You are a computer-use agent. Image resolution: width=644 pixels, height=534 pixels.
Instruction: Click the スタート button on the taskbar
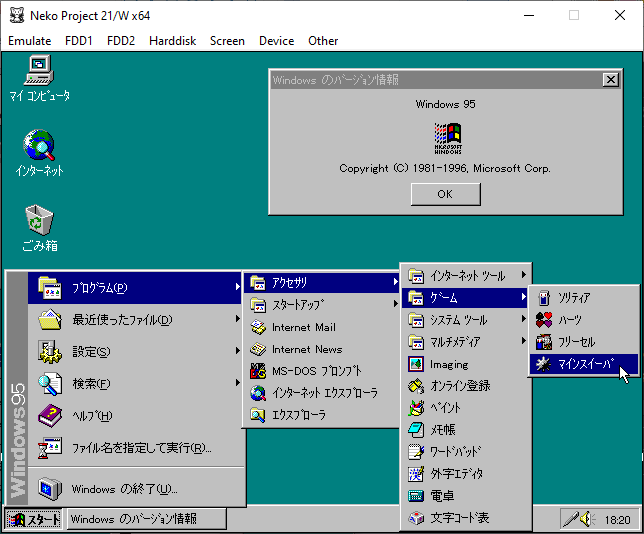34,520
